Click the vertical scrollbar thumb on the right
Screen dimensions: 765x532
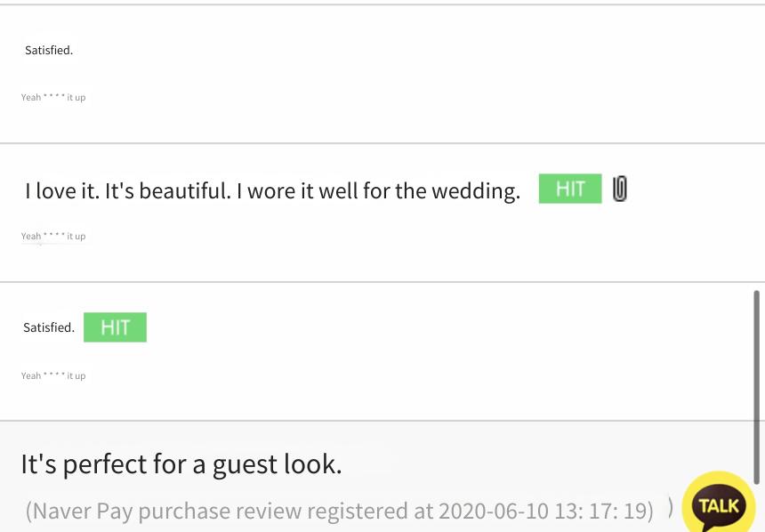[x=757, y=387]
